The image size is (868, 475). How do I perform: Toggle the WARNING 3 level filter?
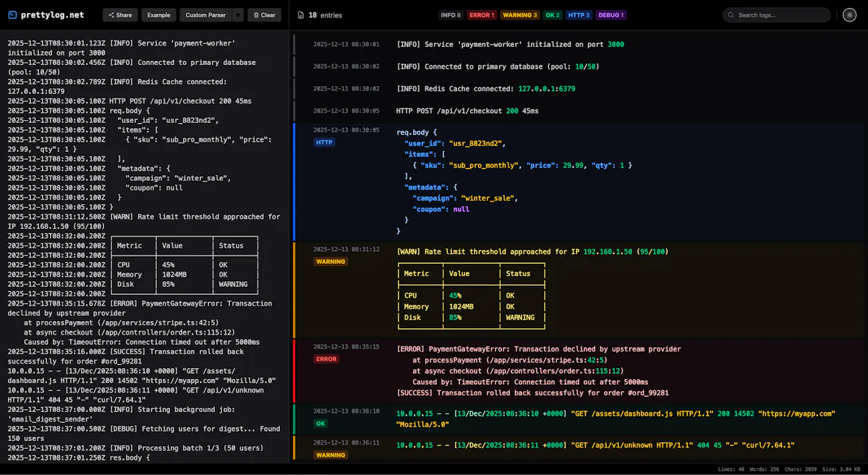519,15
